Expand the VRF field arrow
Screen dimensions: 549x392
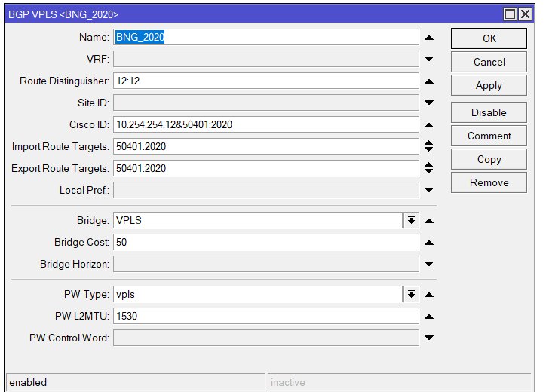pos(429,59)
